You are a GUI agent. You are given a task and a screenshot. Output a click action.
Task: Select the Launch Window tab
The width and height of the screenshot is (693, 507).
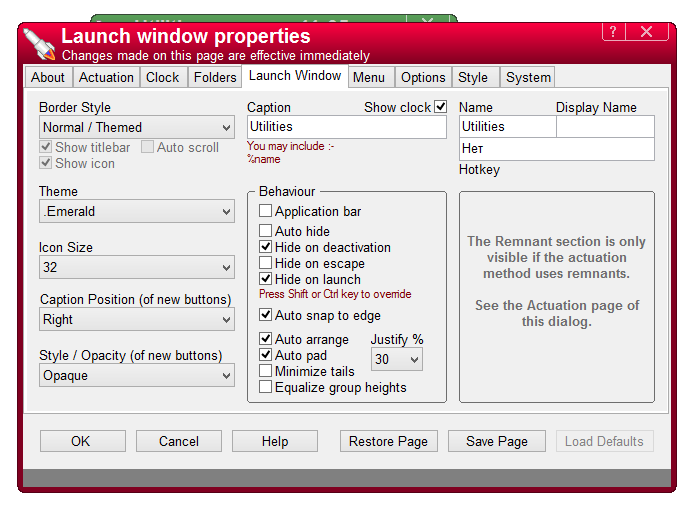(x=295, y=76)
